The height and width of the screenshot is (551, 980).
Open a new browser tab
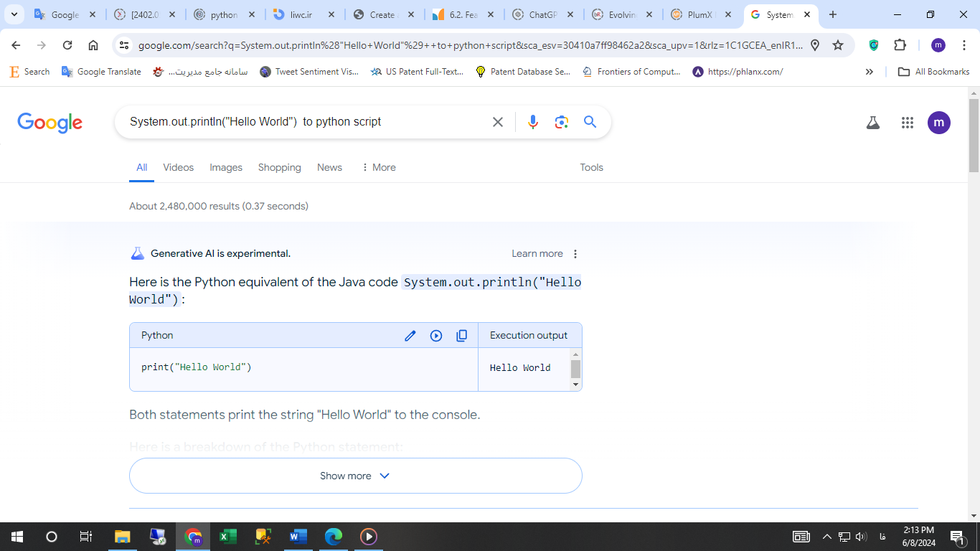833,14
